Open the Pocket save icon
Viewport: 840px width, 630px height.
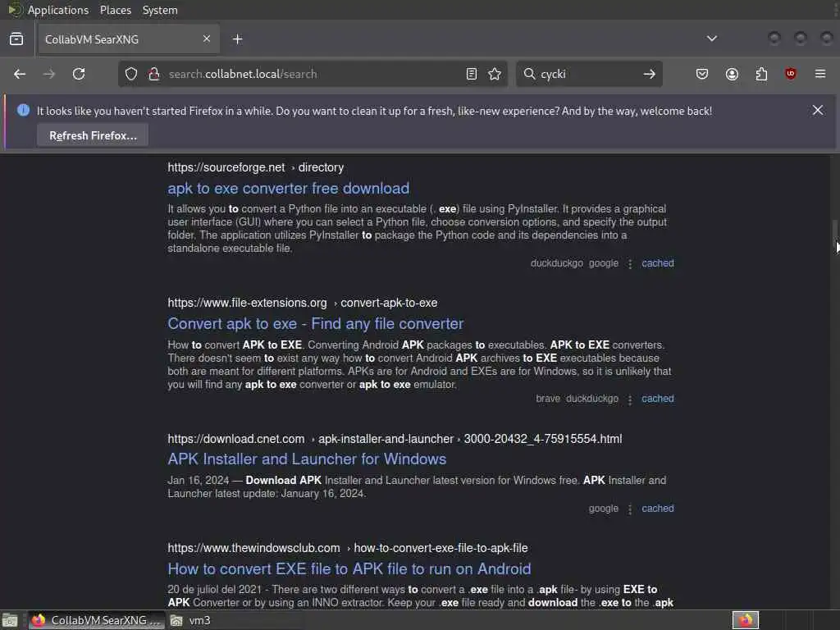pyautogui.click(x=702, y=74)
